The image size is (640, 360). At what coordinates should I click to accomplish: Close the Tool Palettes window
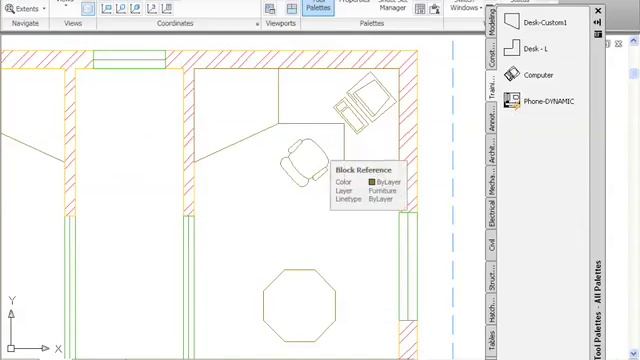598,11
